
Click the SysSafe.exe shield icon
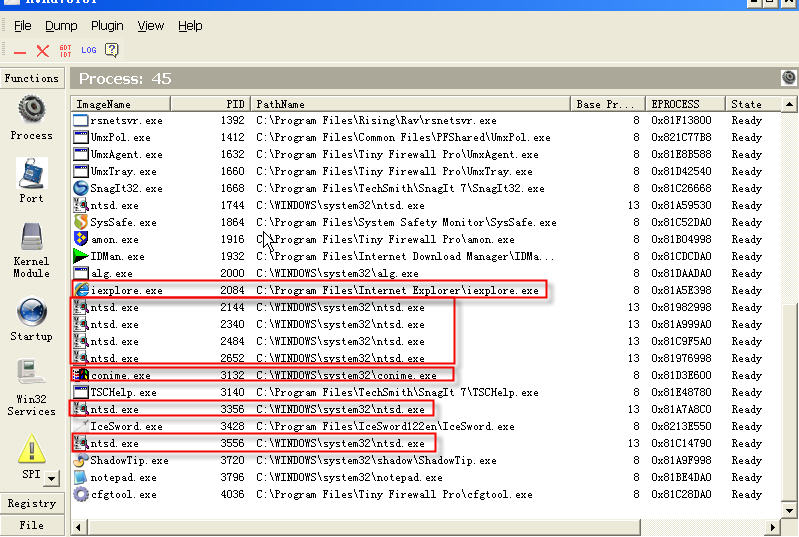(x=81, y=222)
